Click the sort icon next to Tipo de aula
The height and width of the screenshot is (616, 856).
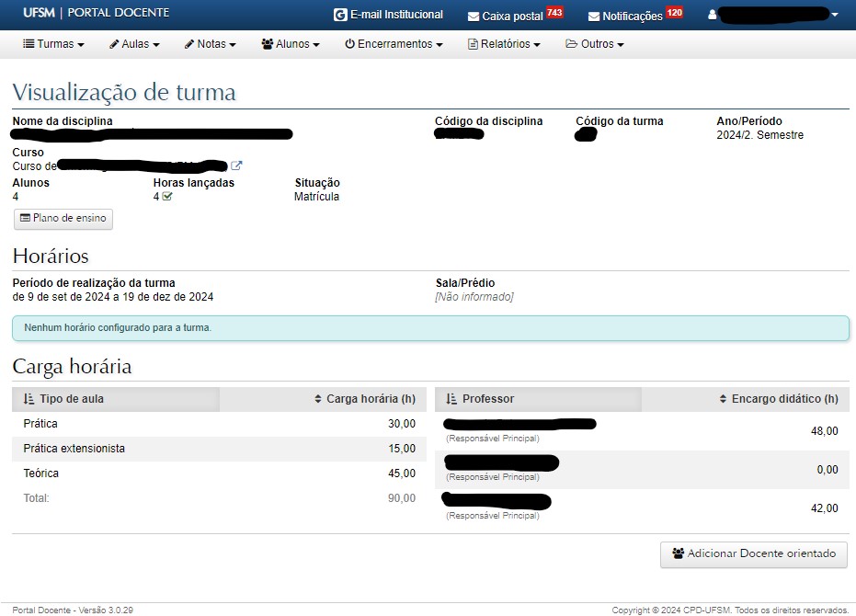click(x=29, y=399)
